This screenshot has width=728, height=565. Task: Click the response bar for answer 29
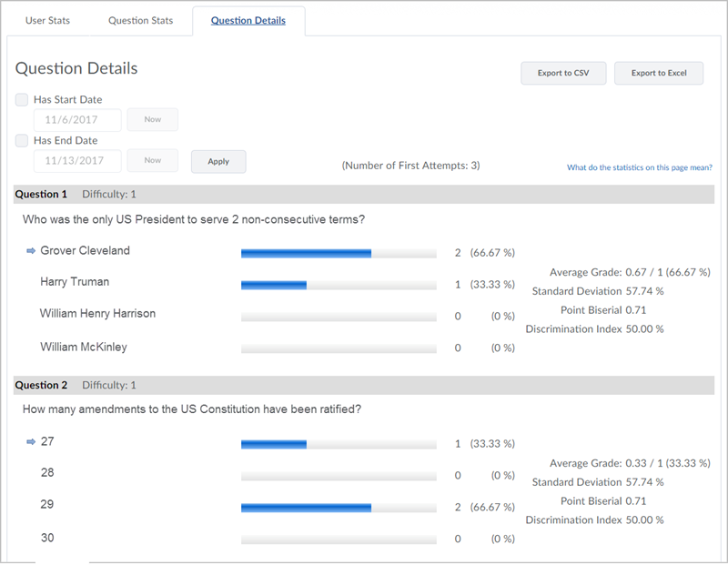tap(339, 508)
